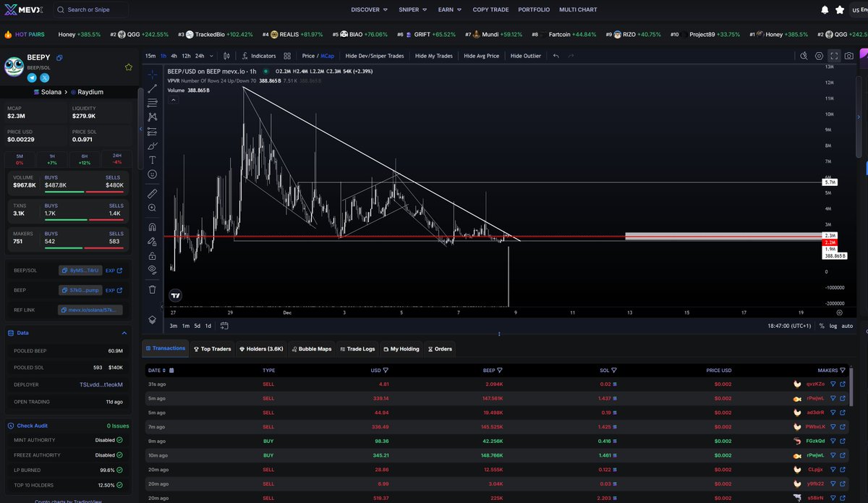Select the trend line drawing tool

[153, 88]
